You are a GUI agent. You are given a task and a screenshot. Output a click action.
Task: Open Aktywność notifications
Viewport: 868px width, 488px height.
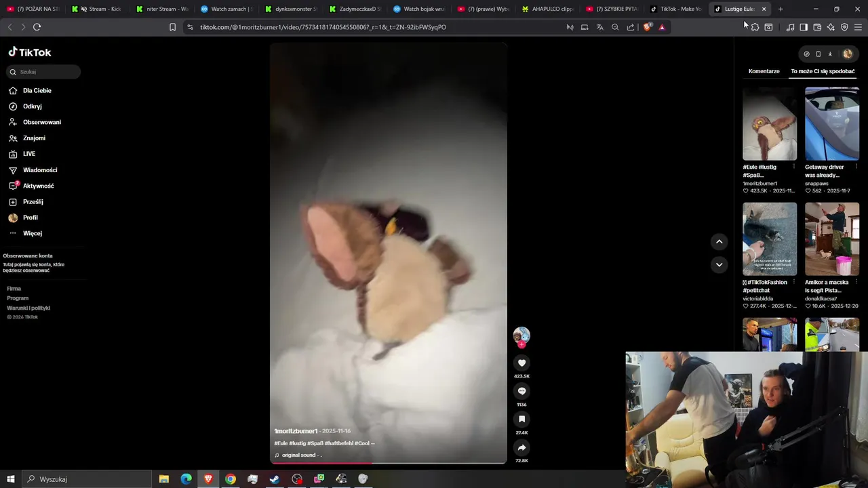[38, 186]
